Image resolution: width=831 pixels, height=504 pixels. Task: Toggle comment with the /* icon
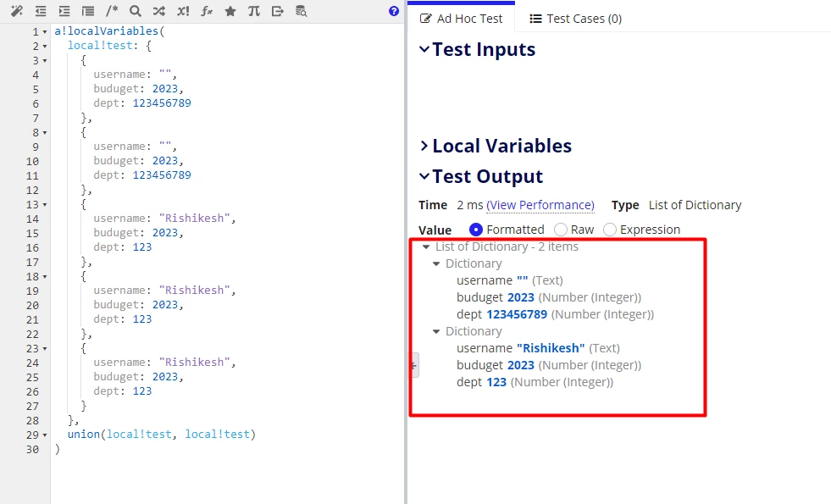point(111,11)
